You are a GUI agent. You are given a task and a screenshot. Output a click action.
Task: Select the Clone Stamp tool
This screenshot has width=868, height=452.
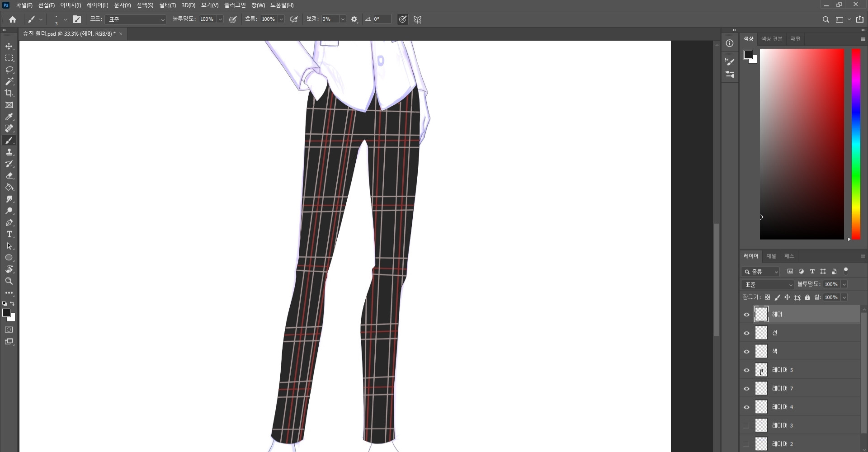click(x=9, y=152)
